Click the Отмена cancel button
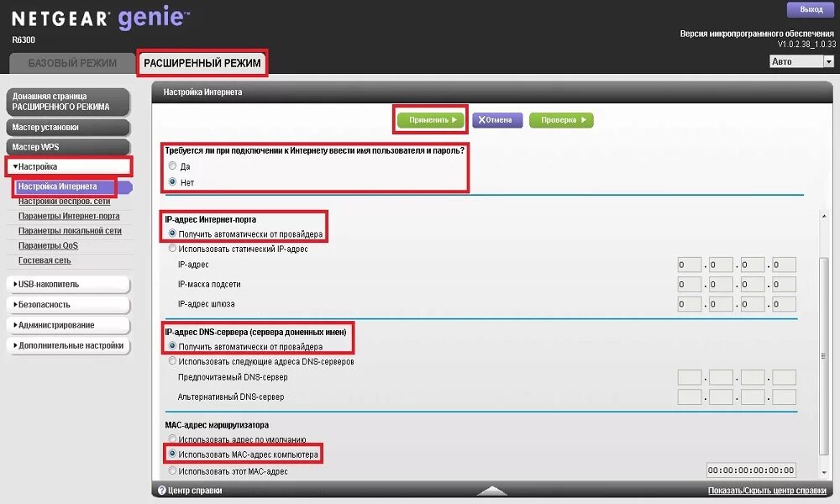The image size is (840, 504). point(497,120)
